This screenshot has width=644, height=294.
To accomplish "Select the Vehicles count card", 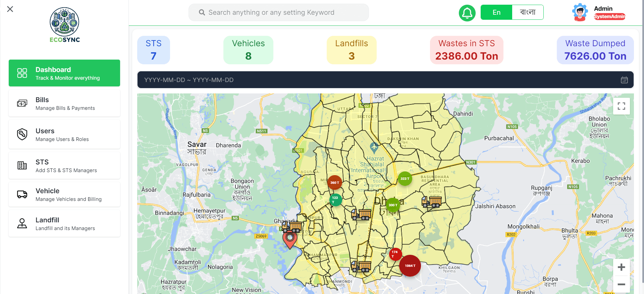I will tap(248, 50).
